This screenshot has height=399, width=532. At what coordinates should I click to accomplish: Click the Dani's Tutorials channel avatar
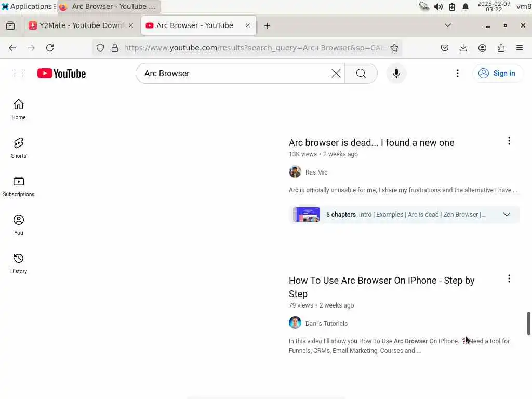[295, 323]
